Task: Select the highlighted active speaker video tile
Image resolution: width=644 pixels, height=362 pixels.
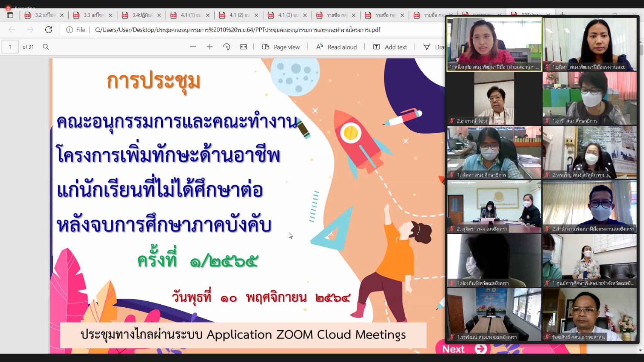Action: click(494, 44)
